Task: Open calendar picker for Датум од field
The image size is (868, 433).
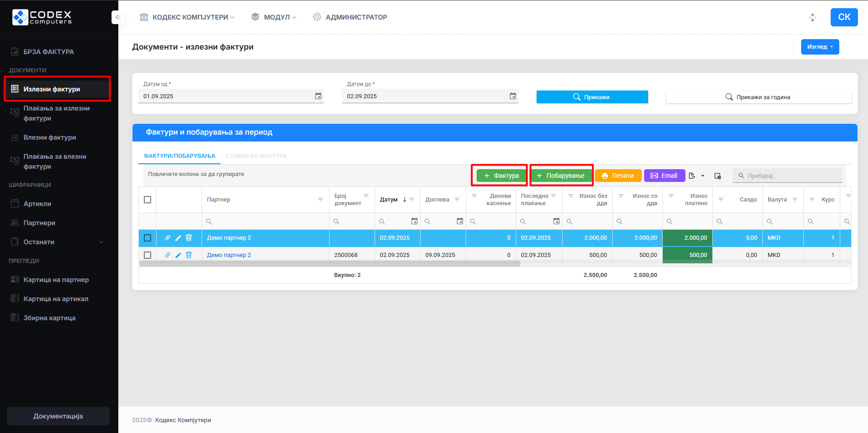Action: [318, 96]
